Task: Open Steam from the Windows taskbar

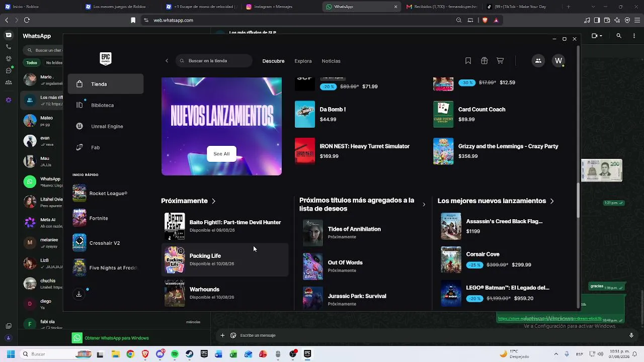Action: pos(189,354)
